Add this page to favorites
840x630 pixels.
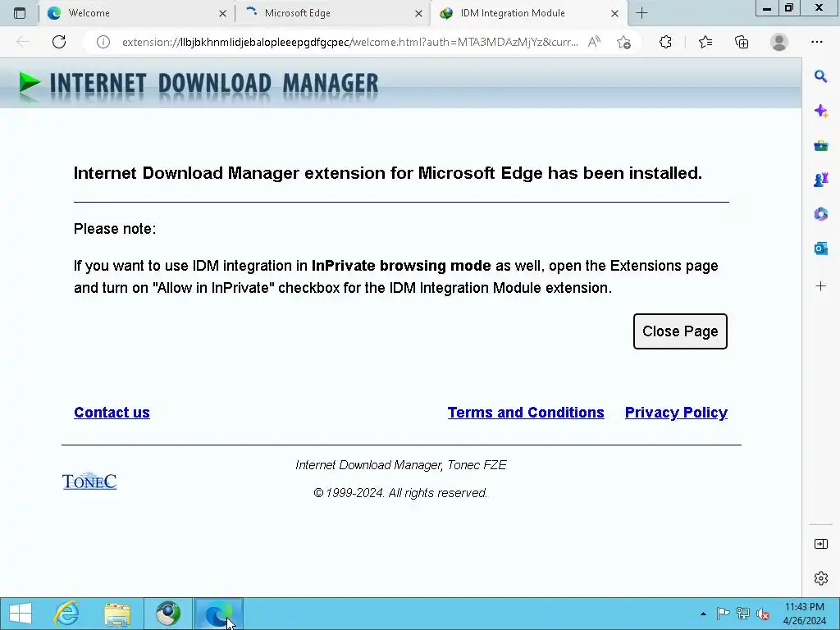623,42
